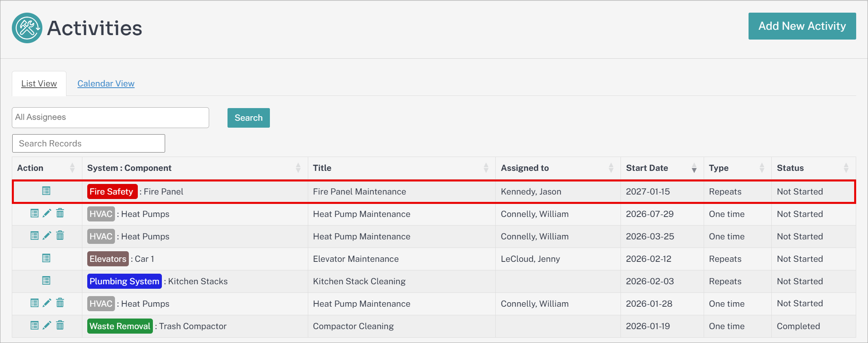
Task: Delete the 2026-01-28 Heat Pump Maintenance activity
Action: click(x=60, y=303)
